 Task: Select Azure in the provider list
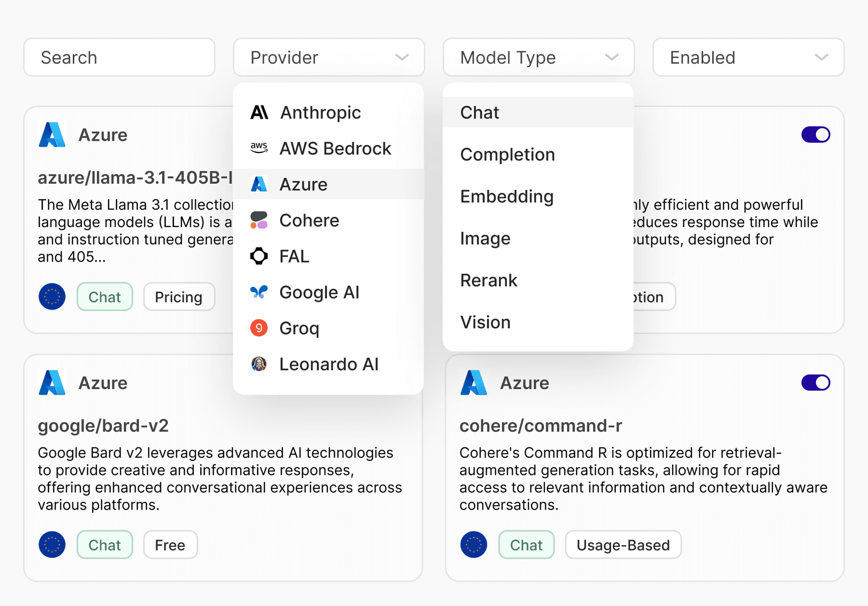pos(304,185)
